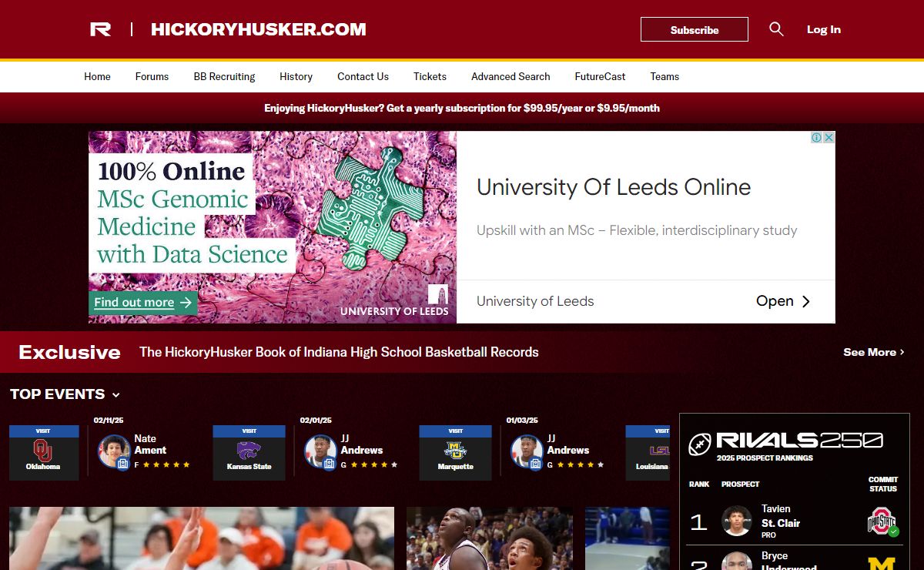The height and width of the screenshot is (570, 924).
Task: Click the Exclusive label
Action: click(69, 352)
